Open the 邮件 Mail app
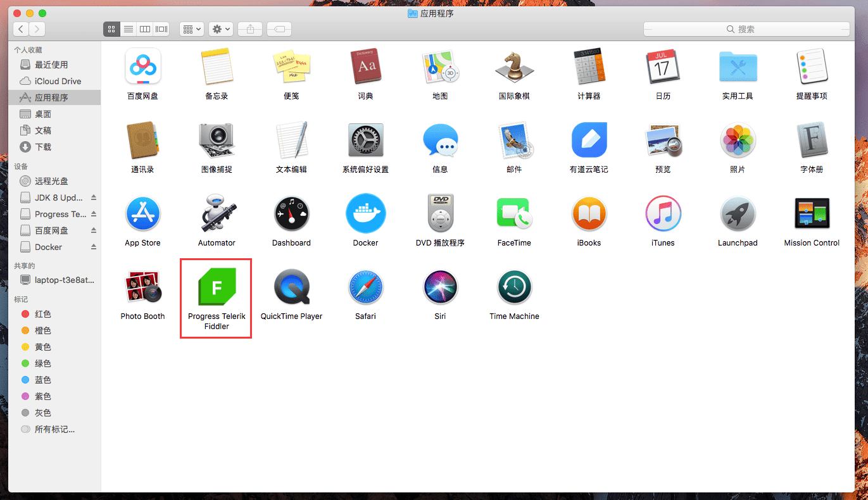This screenshot has height=500, width=868. pyautogui.click(x=514, y=140)
